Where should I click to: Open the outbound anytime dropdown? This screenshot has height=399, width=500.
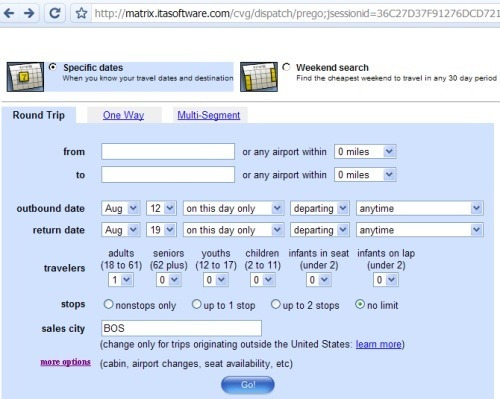(x=420, y=208)
